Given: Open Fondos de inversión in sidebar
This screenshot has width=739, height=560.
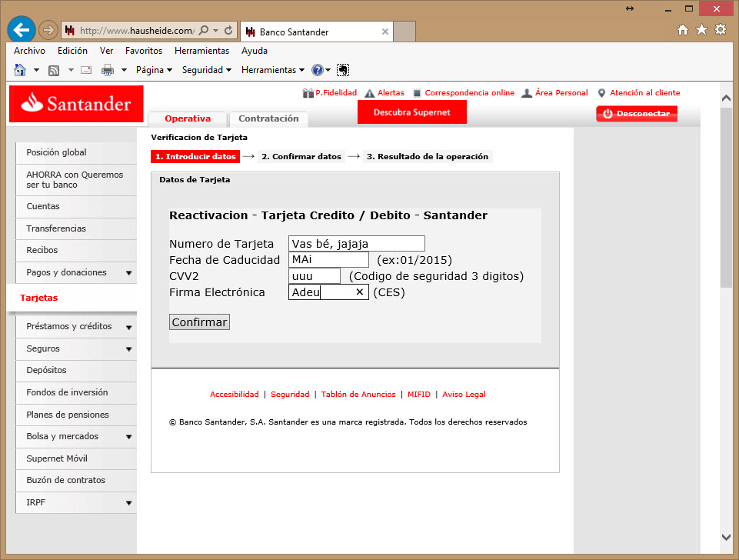Looking at the screenshot, I should point(76,392).
